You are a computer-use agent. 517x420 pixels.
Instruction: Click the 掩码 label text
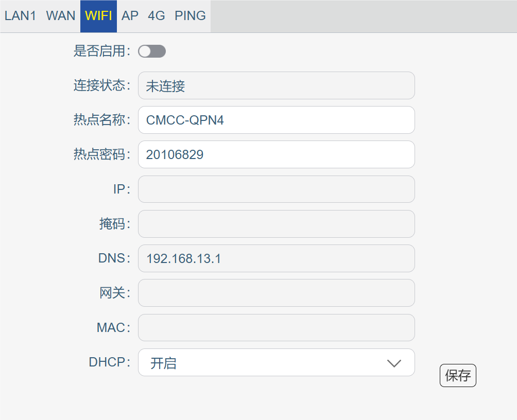click(x=115, y=223)
